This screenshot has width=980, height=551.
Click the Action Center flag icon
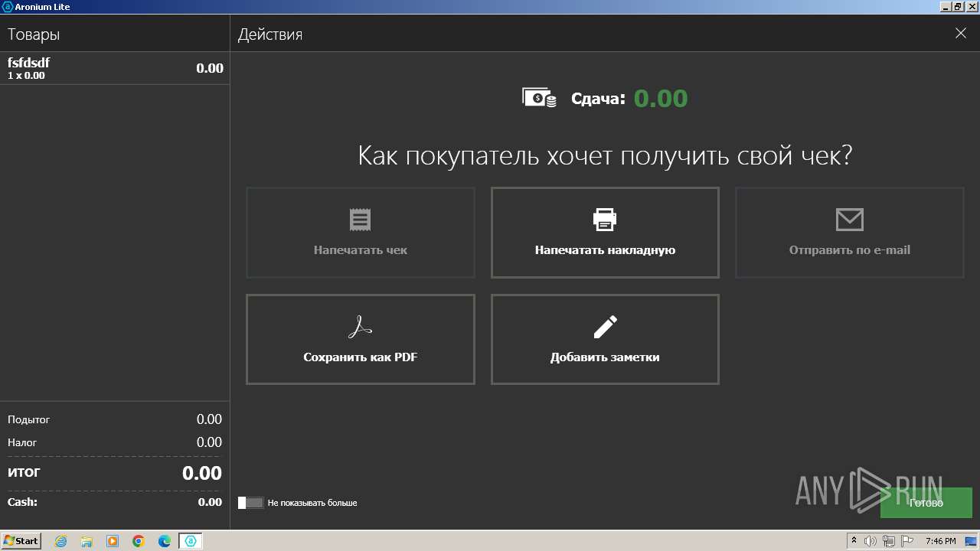point(907,541)
